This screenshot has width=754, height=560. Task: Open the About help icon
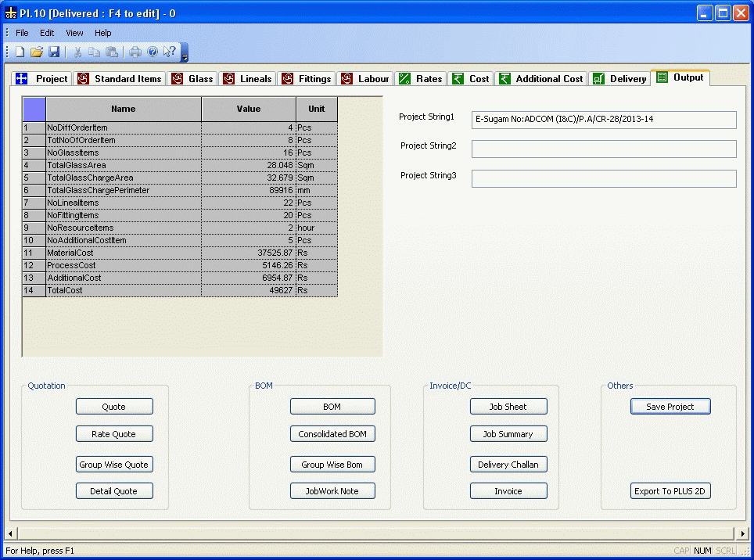tap(153, 52)
